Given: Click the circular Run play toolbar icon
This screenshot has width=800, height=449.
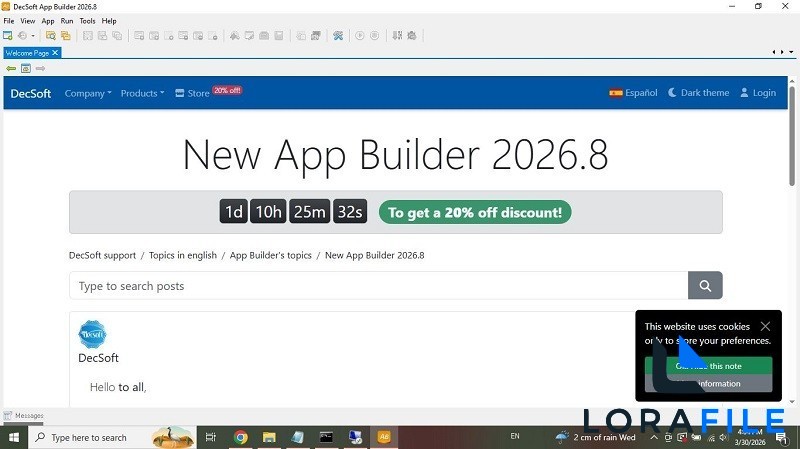Looking at the screenshot, I should coord(360,36).
